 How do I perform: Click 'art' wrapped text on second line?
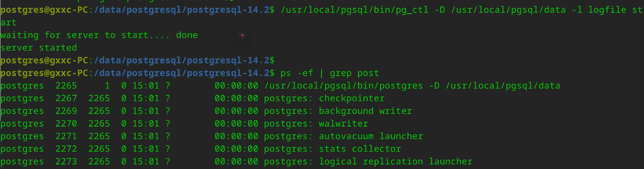(9, 22)
